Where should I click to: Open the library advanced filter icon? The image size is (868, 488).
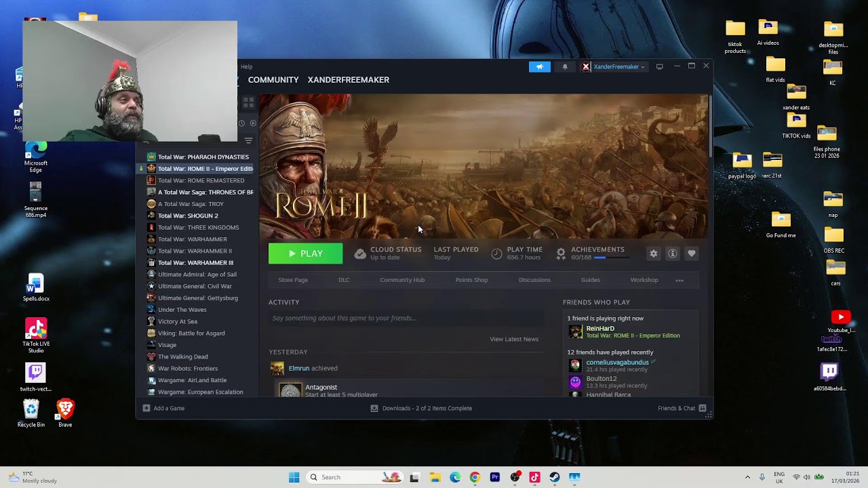[x=248, y=140]
